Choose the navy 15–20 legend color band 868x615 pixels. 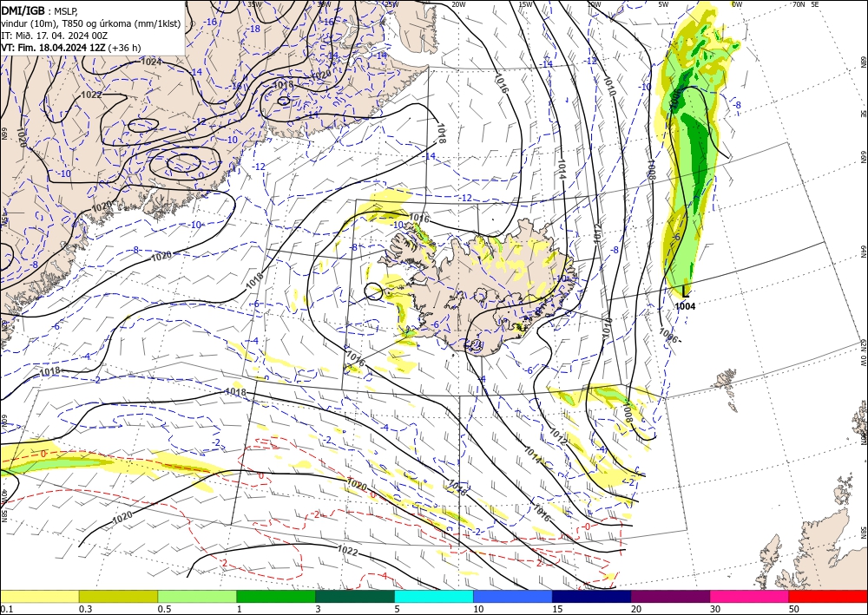point(592,596)
